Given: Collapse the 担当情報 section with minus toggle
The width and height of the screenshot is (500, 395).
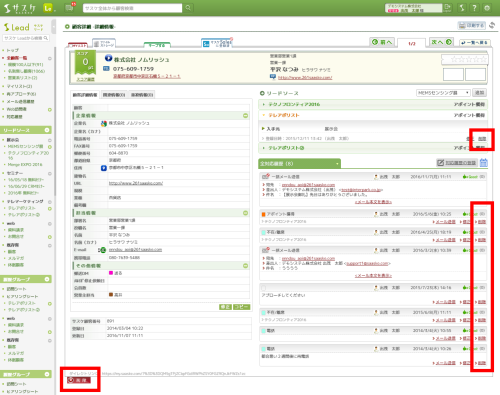Looking at the screenshot, I should pyautogui.click(x=245, y=213).
